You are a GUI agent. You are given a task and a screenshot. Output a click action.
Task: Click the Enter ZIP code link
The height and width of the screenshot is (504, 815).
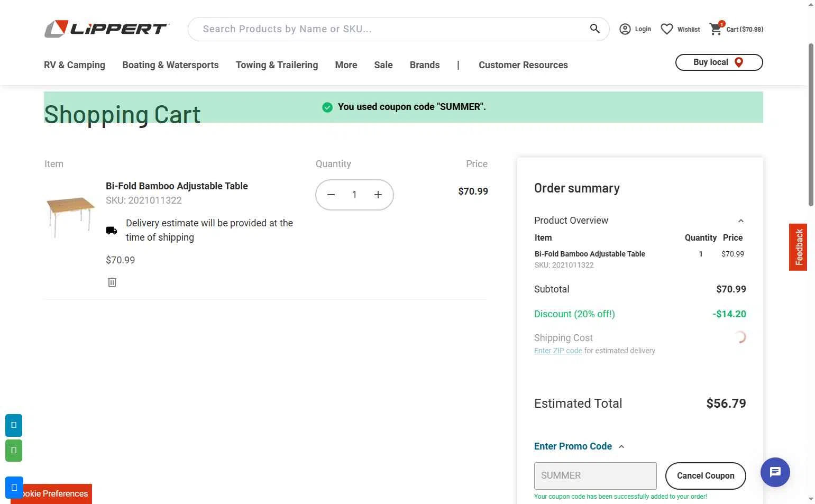558,351
